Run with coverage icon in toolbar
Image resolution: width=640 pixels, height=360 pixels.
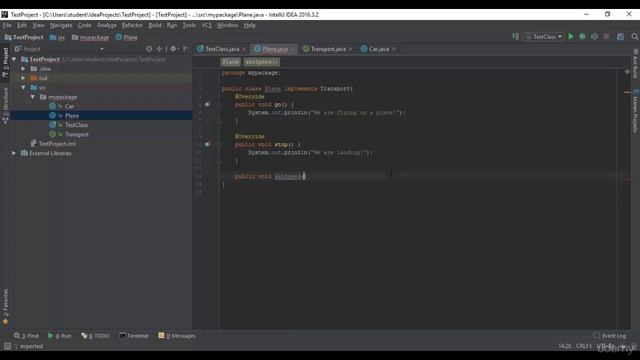594,37
